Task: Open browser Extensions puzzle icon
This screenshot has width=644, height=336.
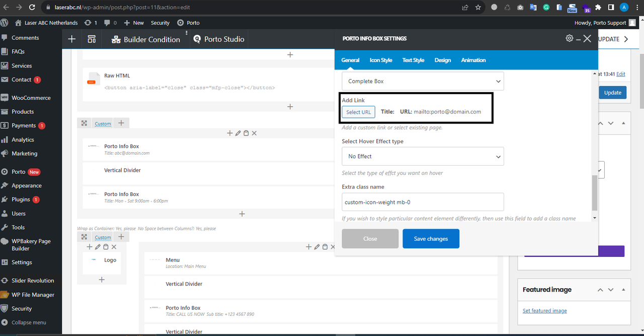Action: pos(598,8)
